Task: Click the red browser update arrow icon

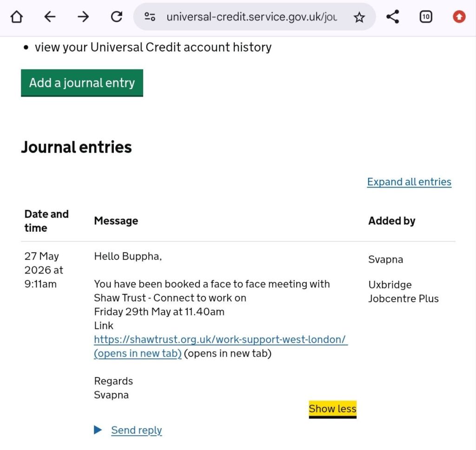Action: pyautogui.click(x=459, y=17)
